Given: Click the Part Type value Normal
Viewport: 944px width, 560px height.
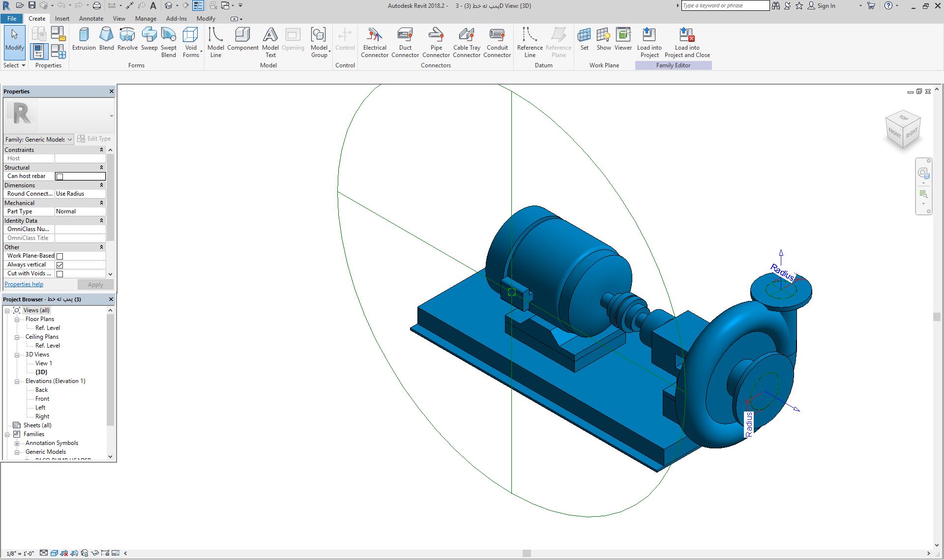Looking at the screenshot, I should coord(80,211).
